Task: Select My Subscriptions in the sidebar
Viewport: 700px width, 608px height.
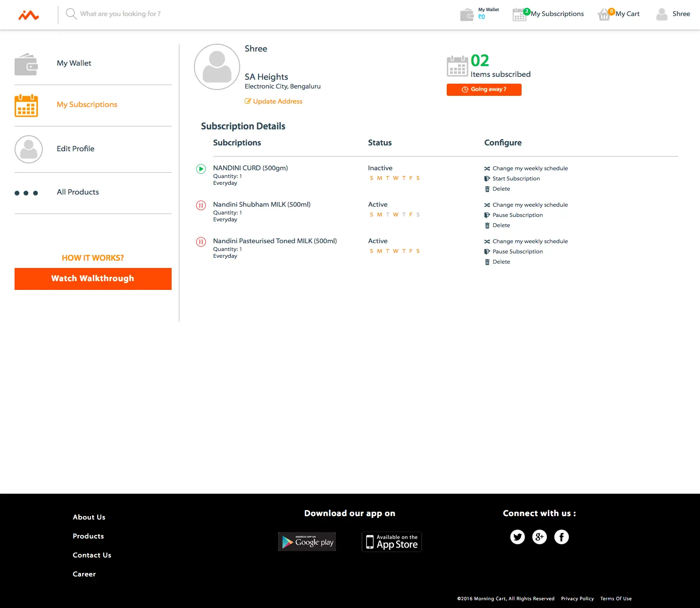Action: [x=87, y=105]
